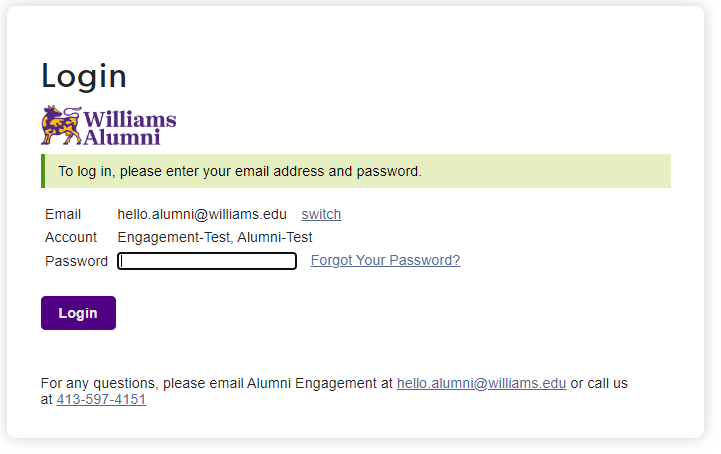Click the word Williams in the logo
Screen dimensions: 721x454
tap(130, 119)
